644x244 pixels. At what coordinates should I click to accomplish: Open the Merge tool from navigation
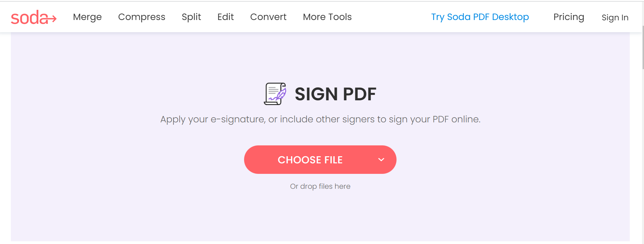(x=87, y=17)
